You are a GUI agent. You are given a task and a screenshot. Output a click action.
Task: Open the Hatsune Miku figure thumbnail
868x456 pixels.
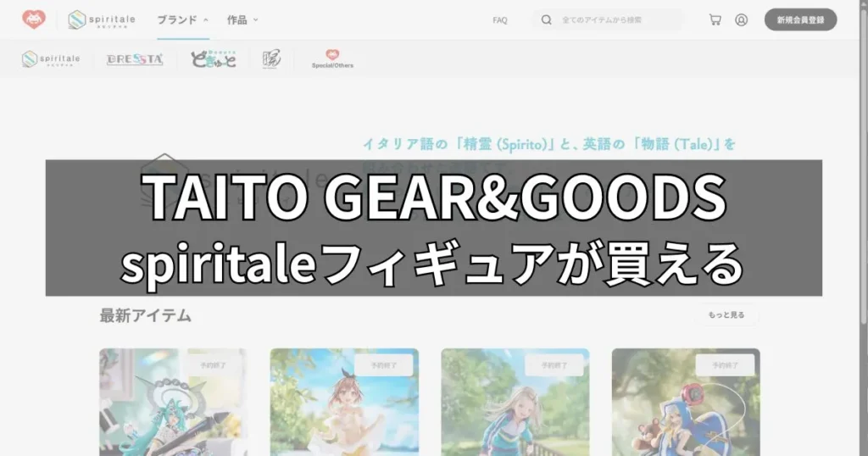(173, 403)
